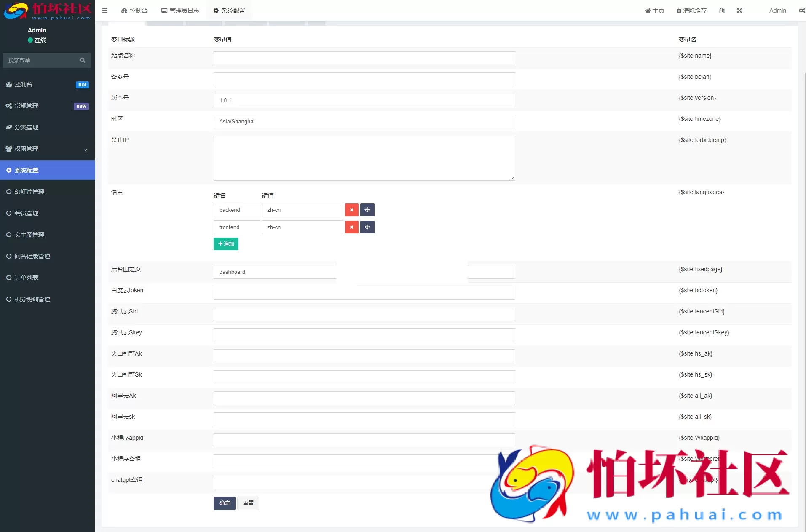The image size is (806, 532).
Task: Click the blue plus icon on frontend row
Action: 367,227
